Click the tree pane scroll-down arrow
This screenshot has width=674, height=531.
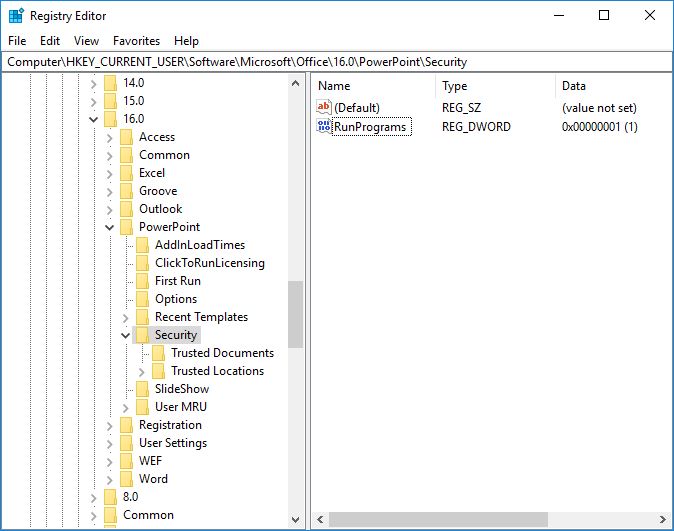(295, 519)
